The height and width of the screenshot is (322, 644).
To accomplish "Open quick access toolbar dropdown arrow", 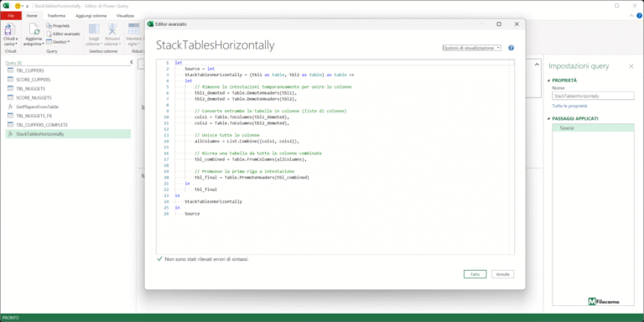I will click(x=27, y=6).
